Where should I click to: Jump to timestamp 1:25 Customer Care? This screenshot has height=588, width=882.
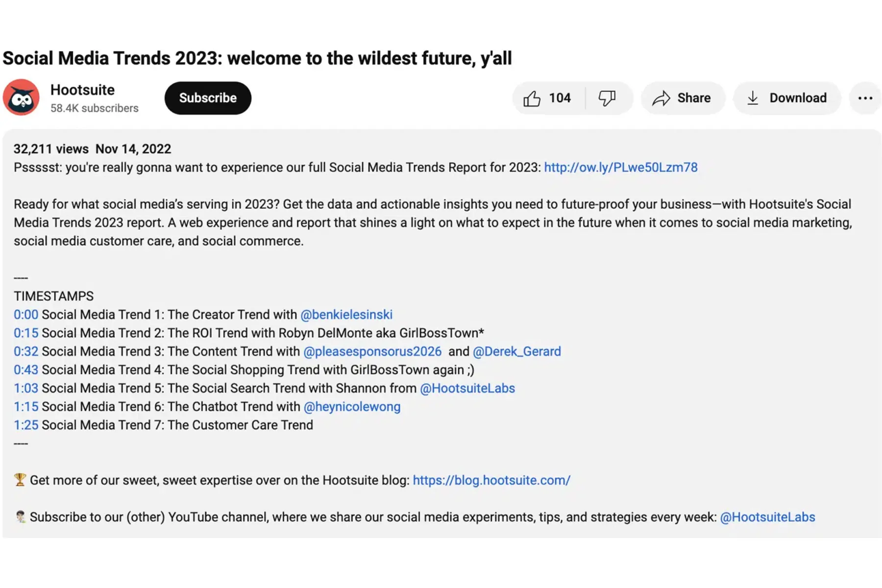(x=26, y=425)
